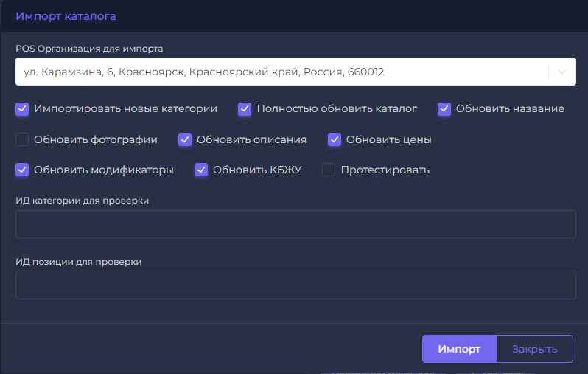Click the 'POS Организация для импорта' label
The width and height of the screenshot is (588, 374).
pyautogui.click(x=89, y=49)
